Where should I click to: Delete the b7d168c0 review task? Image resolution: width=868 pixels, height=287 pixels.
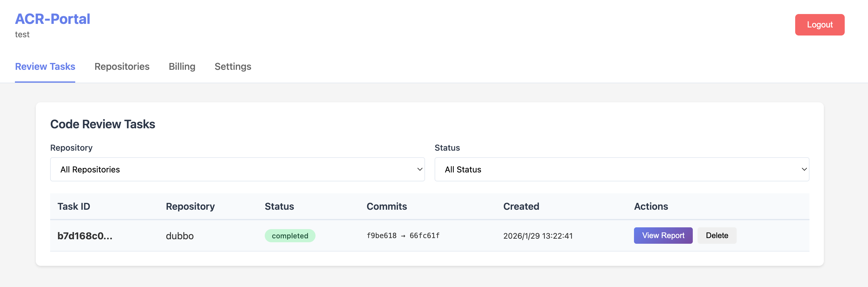coord(717,235)
